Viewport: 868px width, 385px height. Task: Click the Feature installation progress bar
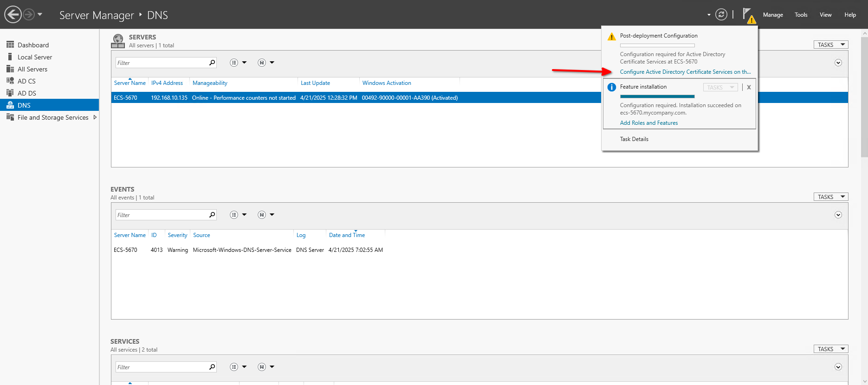(657, 96)
